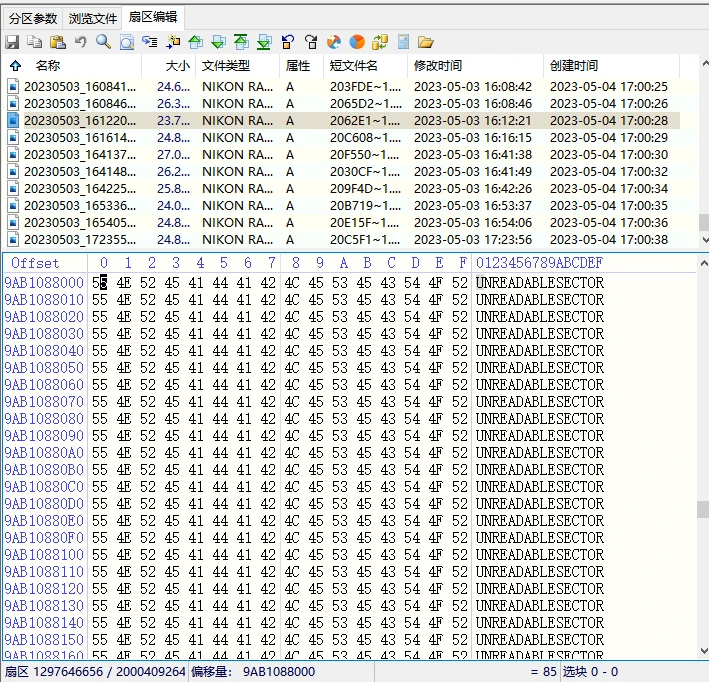Navigate to parent folder with up arrow
The width and height of the screenshot is (709, 682).
15,66
